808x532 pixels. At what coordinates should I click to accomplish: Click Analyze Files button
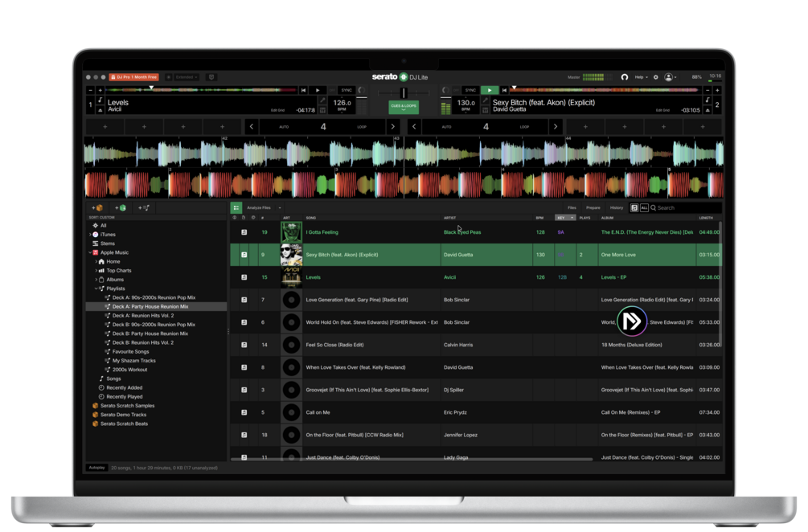click(259, 208)
